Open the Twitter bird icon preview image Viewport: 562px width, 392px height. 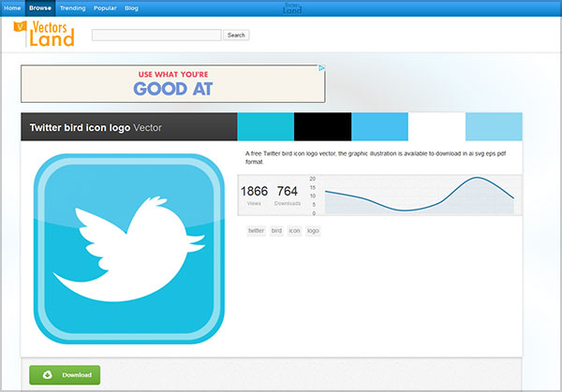coord(129,249)
